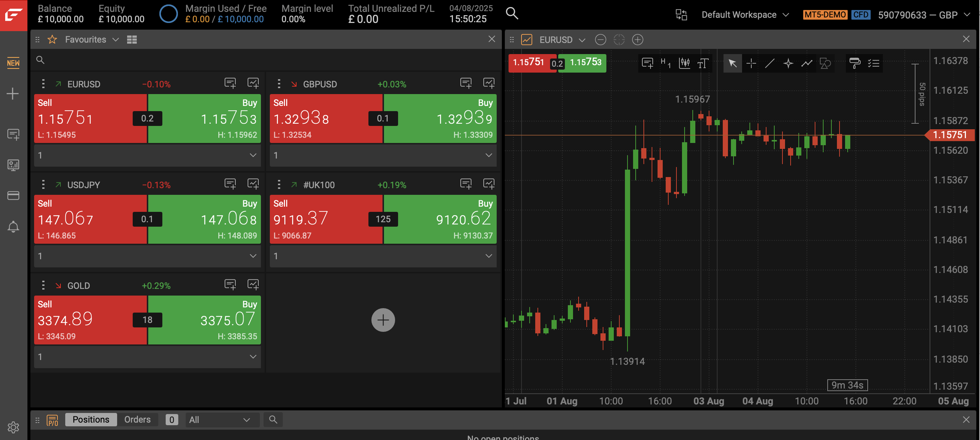
Task: Open settings gear in sidebar
Action: pyautogui.click(x=13, y=427)
